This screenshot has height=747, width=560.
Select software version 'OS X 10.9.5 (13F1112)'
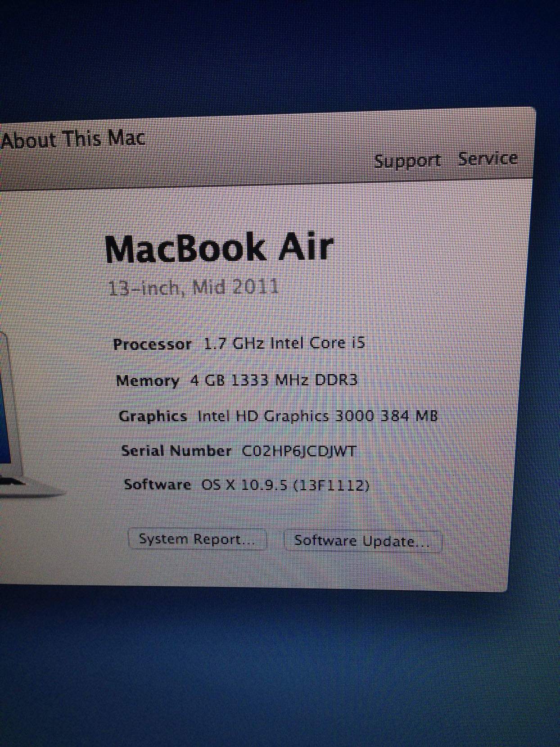pos(285,485)
